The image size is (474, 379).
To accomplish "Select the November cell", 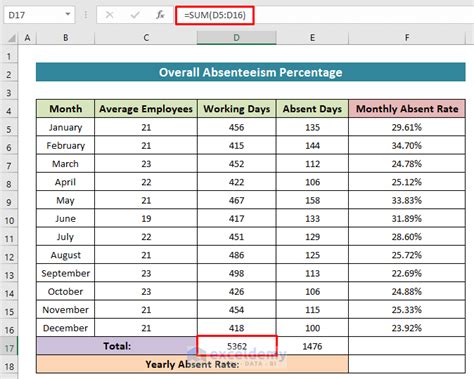I will [65, 310].
